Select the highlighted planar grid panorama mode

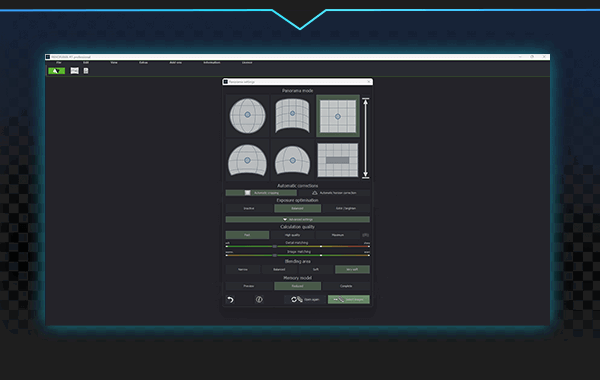coord(338,116)
